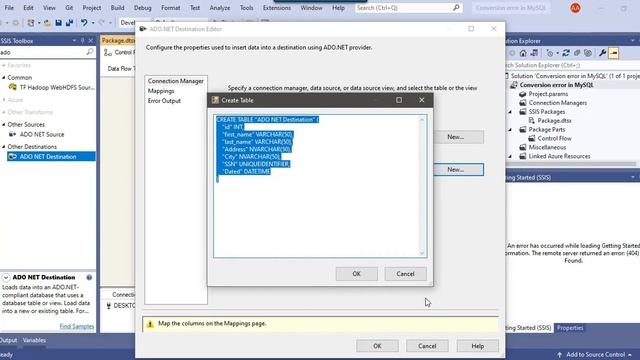Open the Debug menu

(x=142, y=8)
